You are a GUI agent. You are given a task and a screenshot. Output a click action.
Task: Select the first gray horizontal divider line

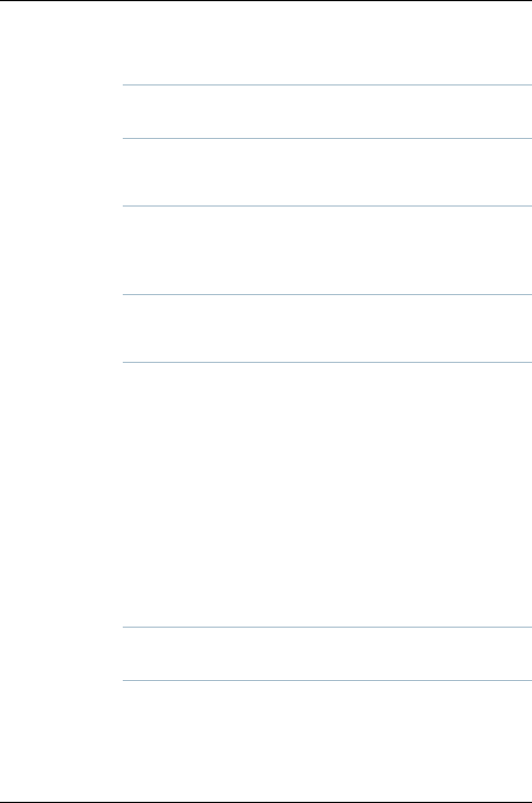click(x=327, y=85)
